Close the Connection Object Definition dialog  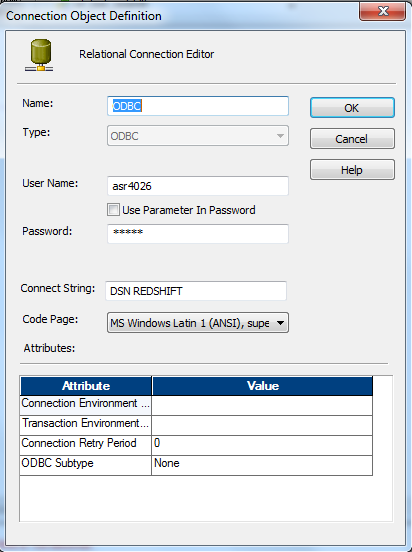pyautogui.click(x=382, y=12)
